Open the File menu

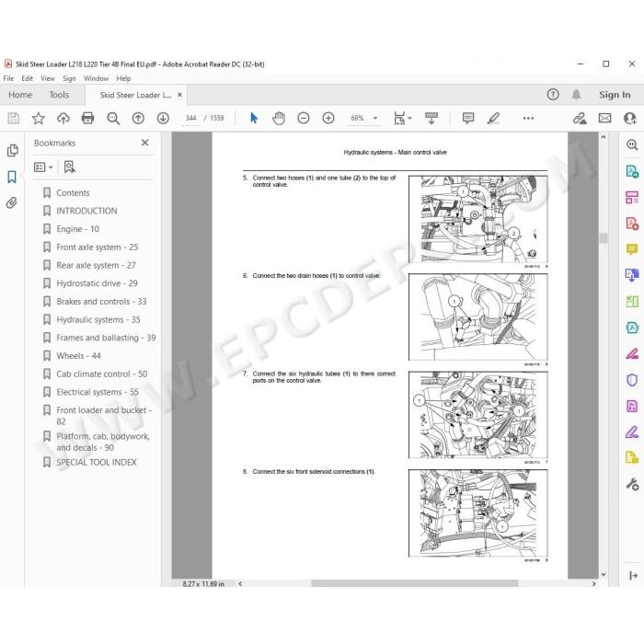pos(8,78)
